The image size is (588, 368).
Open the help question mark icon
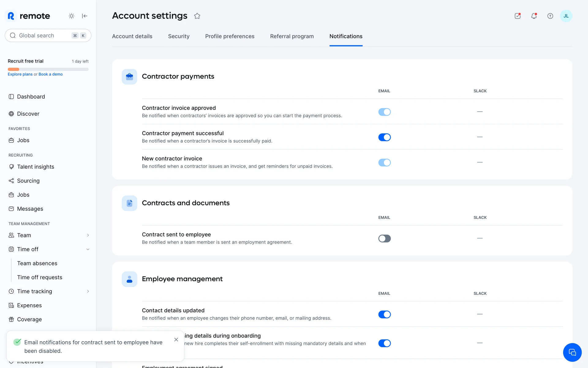(550, 16)
